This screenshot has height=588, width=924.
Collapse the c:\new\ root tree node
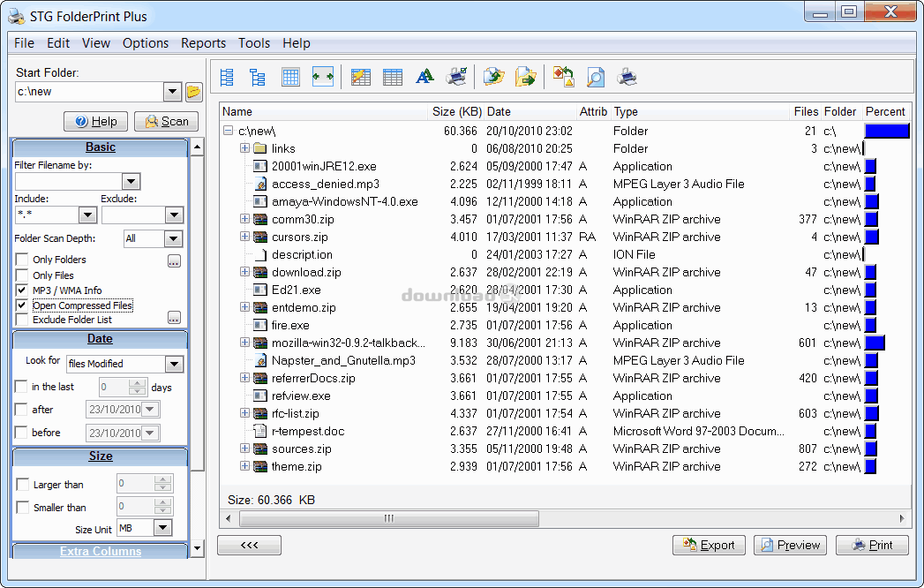(x=228, y=131)
